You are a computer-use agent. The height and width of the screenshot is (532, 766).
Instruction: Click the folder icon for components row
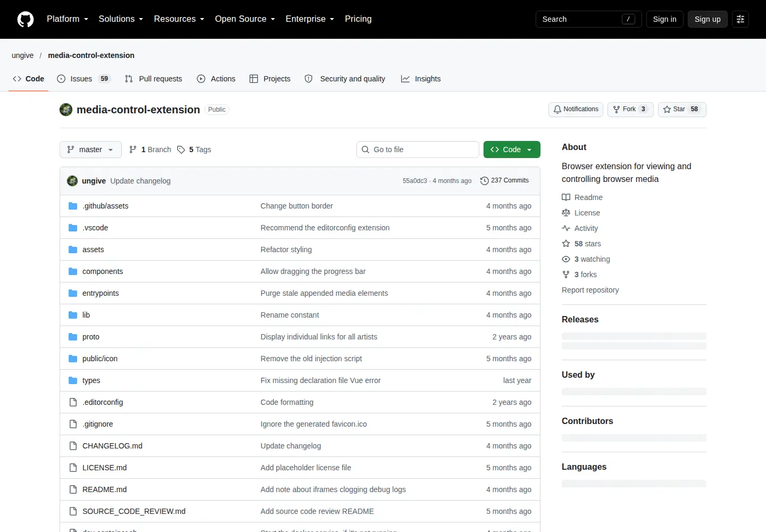[73, 271]
